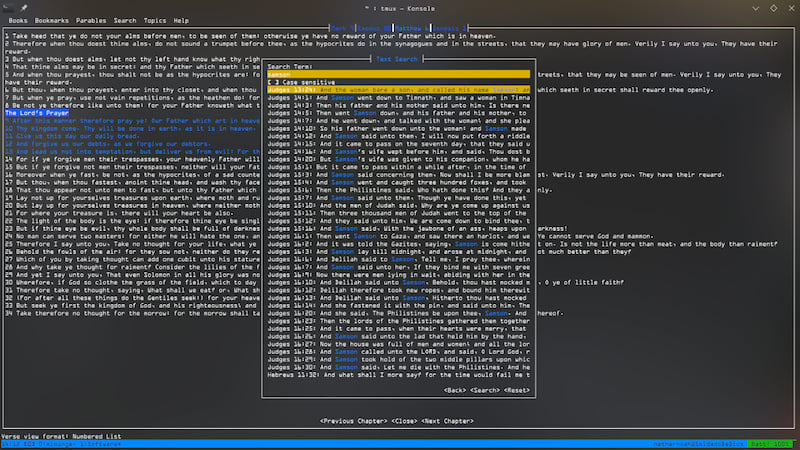
Task: Switch to the Mark 9 tab
Action: [342, 29]
